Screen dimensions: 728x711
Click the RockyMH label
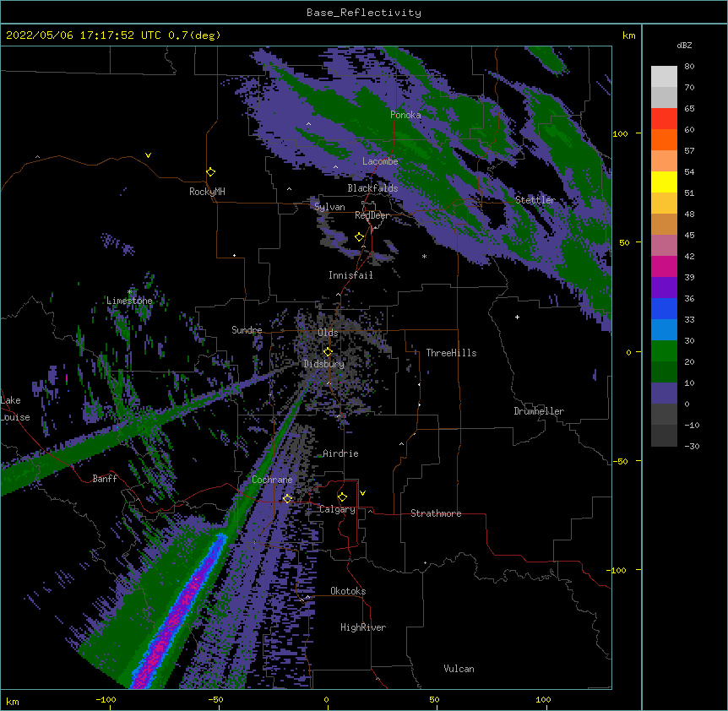point(207,192)
